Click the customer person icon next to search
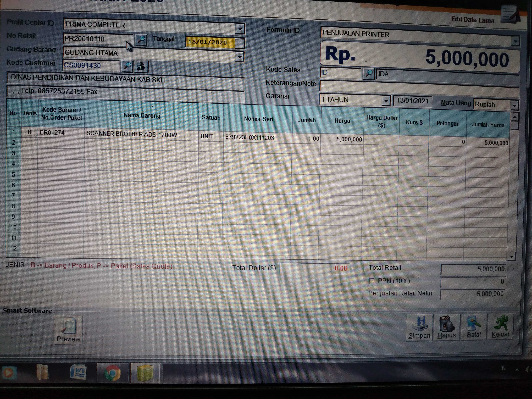 [141, 66]
